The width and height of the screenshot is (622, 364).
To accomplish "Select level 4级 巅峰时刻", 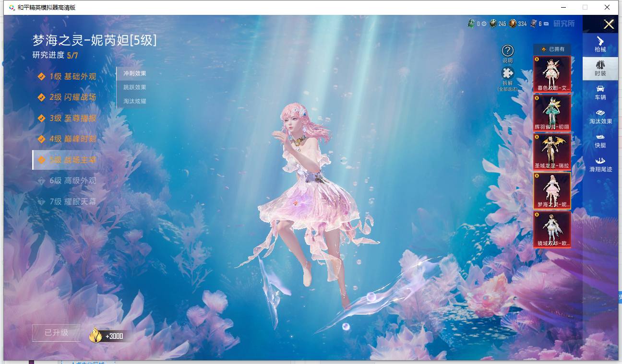I will [x=67, y=139].
